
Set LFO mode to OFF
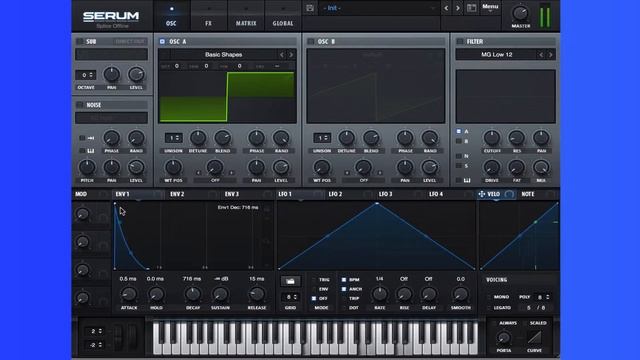point(314,298)
